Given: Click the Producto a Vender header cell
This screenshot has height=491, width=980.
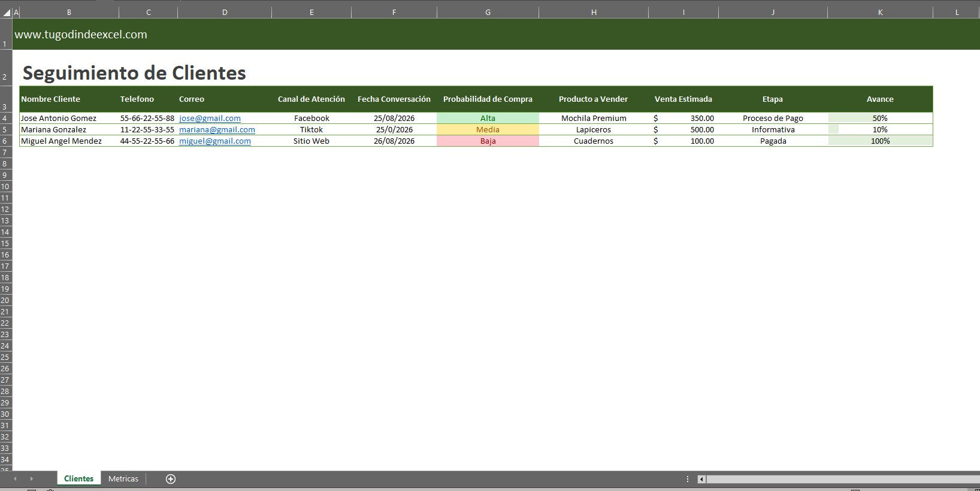Looking at the screenshot, I should click(x=594, y=99).
